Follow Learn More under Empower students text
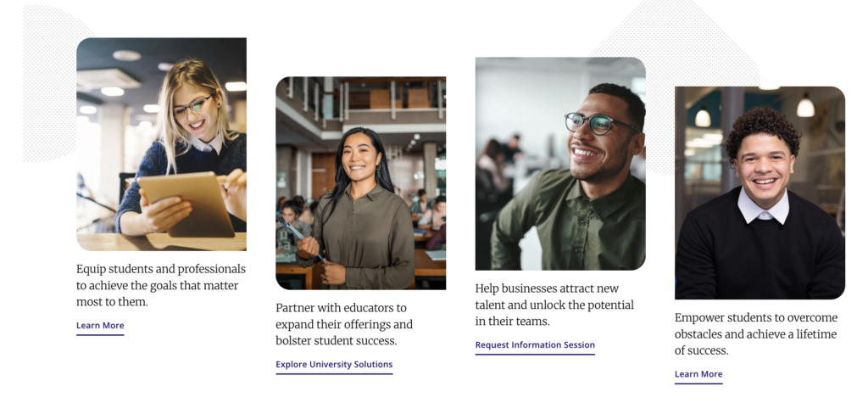Image resolution: width=868 pixels, height=403 pixels. point(698,374)
